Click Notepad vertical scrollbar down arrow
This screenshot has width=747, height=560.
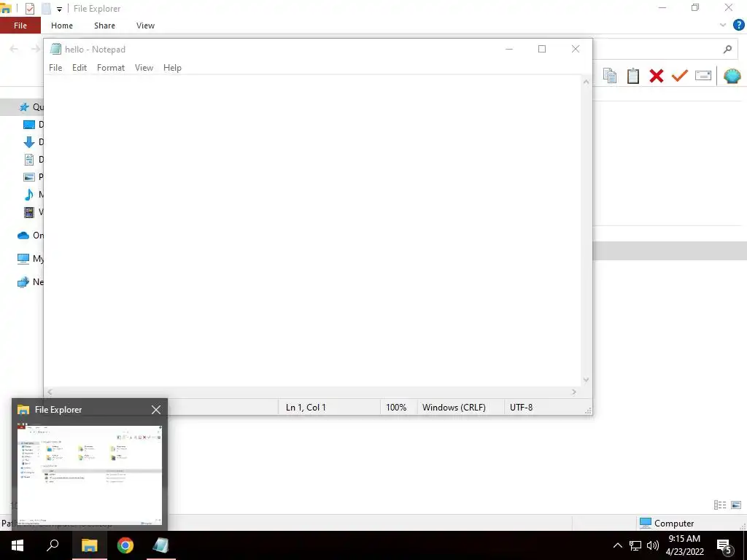tap(586, 380)
